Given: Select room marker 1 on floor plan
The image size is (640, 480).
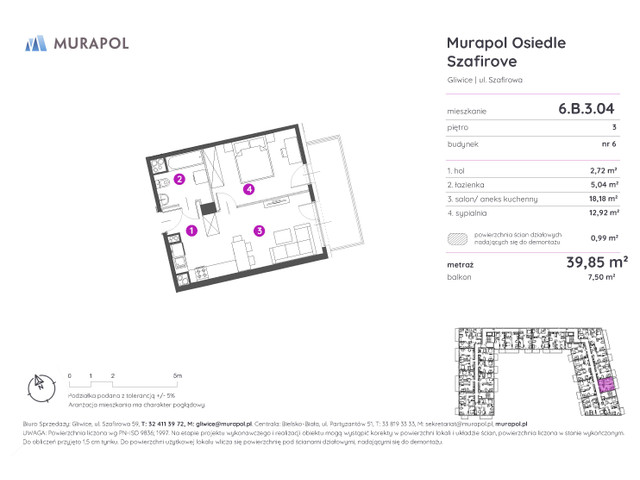Looking at the screenshot, I should pos(191,230).
